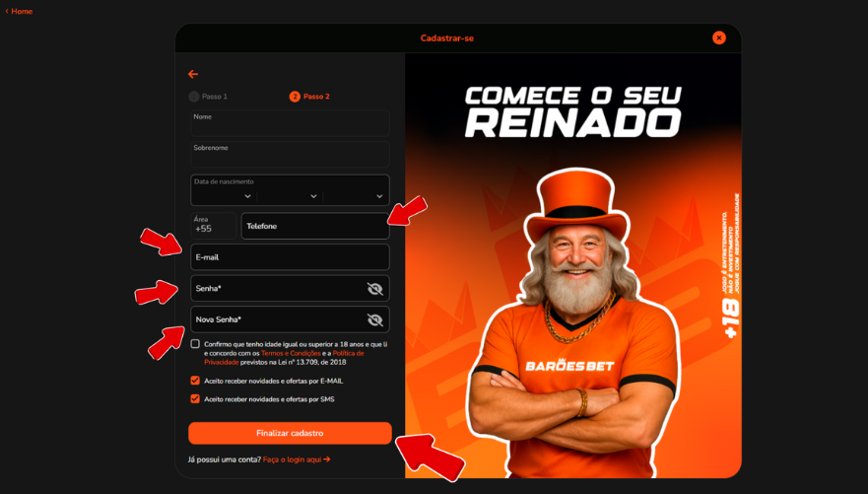This screenshot has height=494, width=868.
Task: Open the last birth date dropdown
Action: [x=356, y=196]
